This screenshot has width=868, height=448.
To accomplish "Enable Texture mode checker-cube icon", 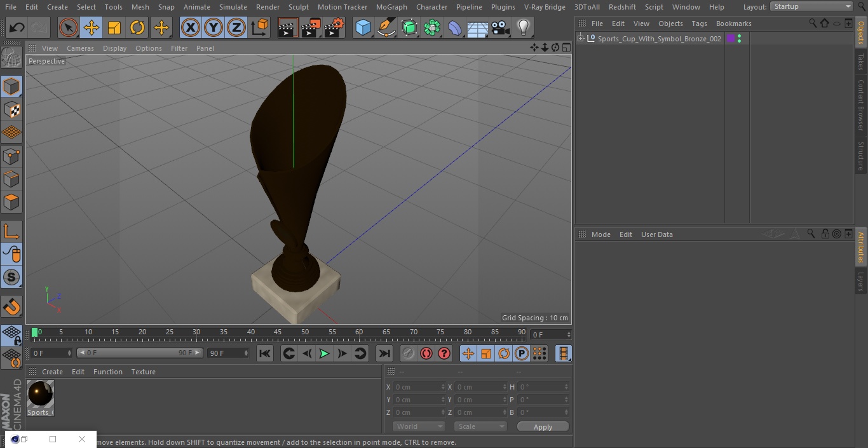I will [11, 109].
